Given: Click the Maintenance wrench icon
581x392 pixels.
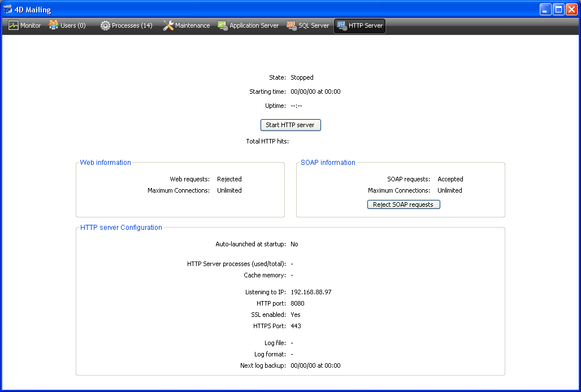Looking at the screenshot, I should pyautogui.click(x=168, y=25).
